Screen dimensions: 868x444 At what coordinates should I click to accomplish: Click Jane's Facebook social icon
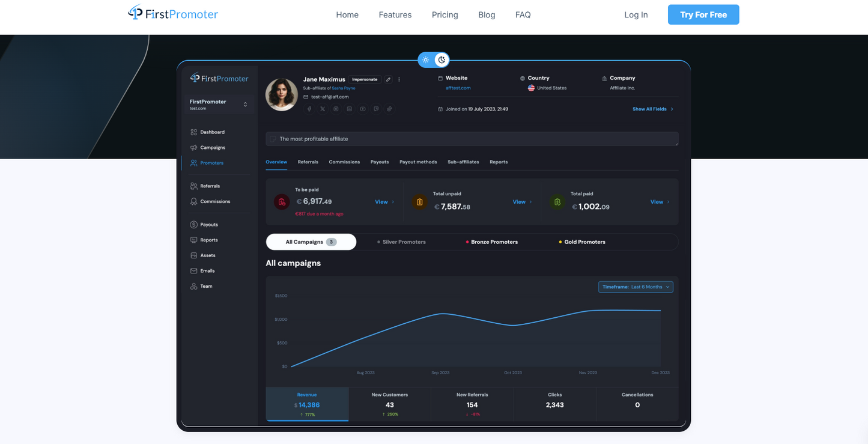(x=309, y=109)
